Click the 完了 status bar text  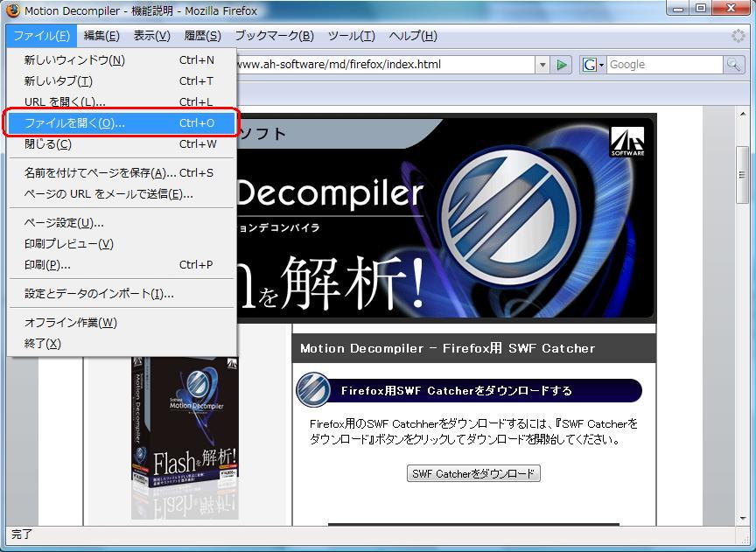click(22, 534)
